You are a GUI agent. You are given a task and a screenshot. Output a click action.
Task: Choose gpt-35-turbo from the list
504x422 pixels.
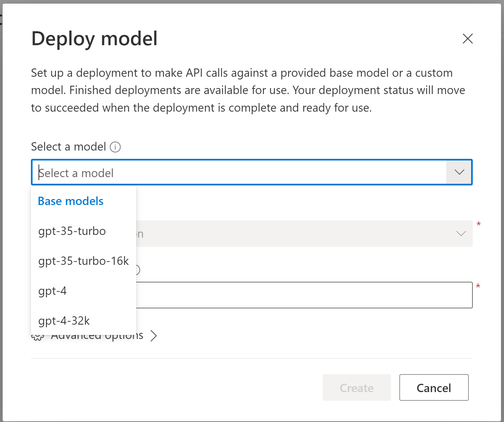tap(83, 231)
